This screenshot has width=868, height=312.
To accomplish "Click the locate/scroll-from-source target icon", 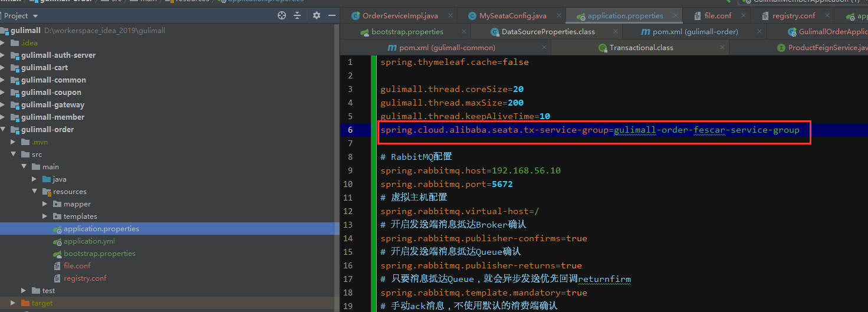I will coord(282,16).
